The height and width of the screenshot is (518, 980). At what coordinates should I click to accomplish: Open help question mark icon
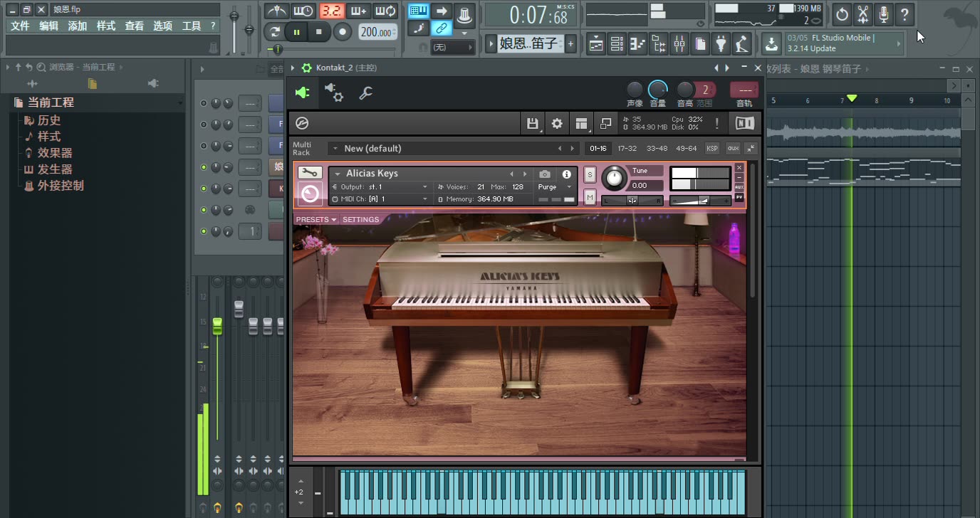(x=904, y=14)
